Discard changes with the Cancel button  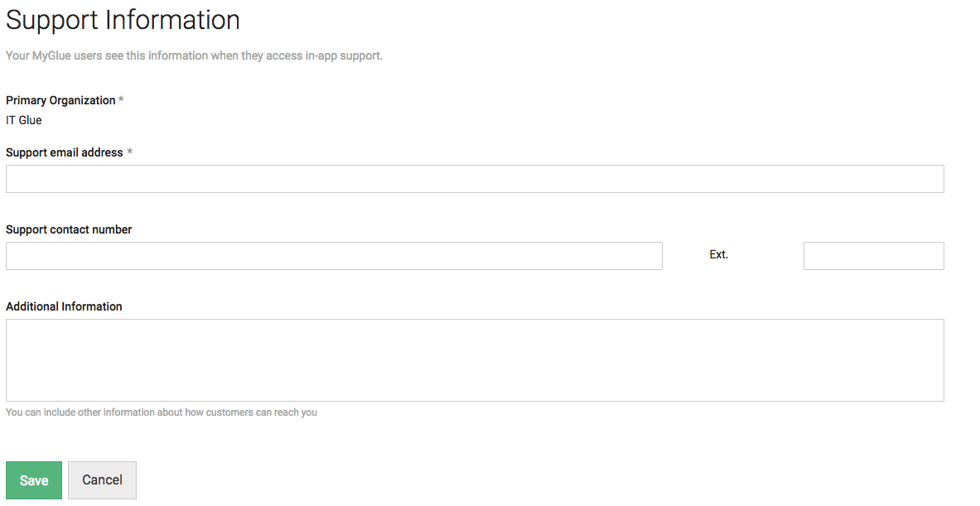pos(102,480)
